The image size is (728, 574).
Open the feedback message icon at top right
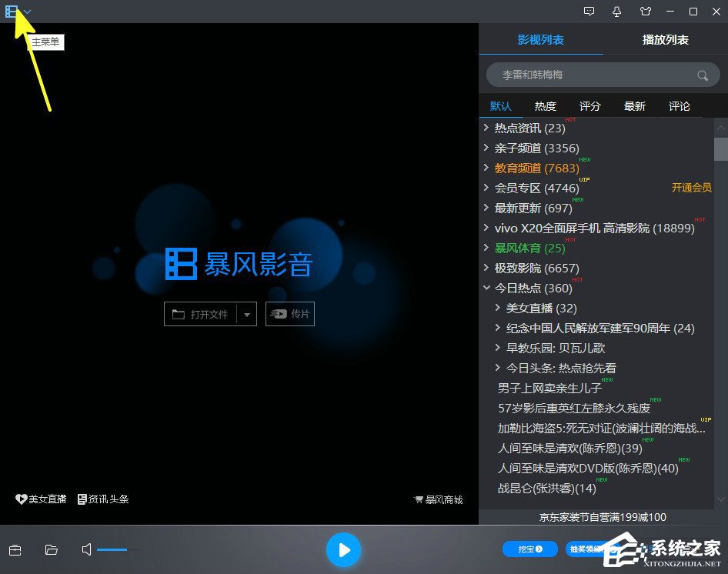tap(589, 12)
